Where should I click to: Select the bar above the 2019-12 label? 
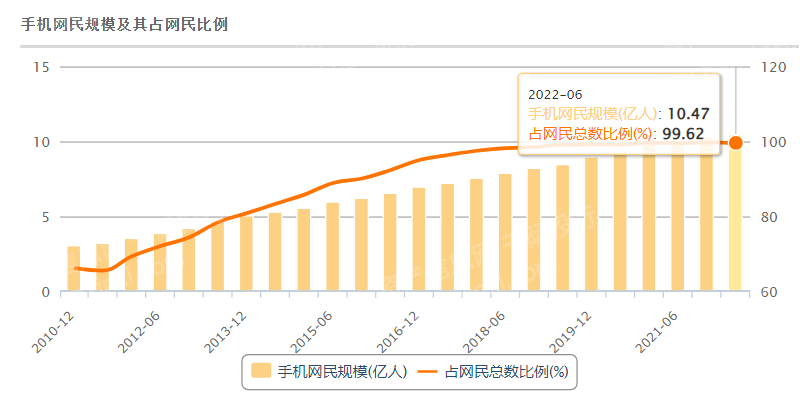[591, 225]
